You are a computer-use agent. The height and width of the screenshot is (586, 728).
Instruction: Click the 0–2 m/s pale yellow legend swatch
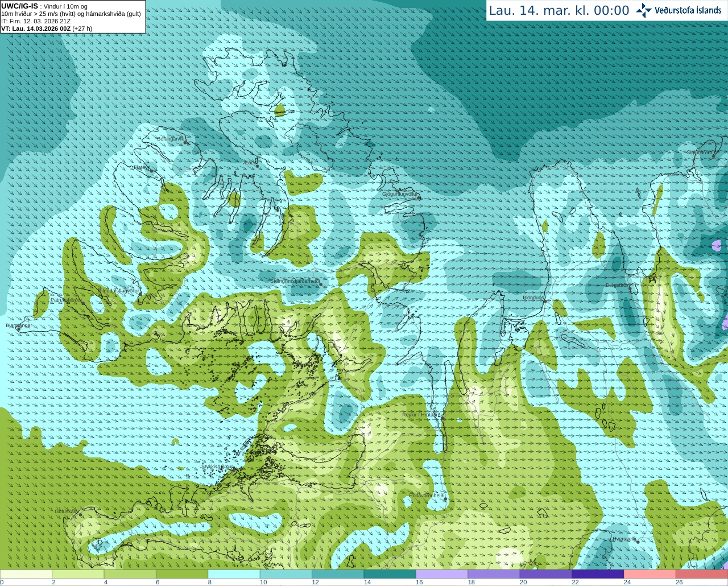pos(26,574)
